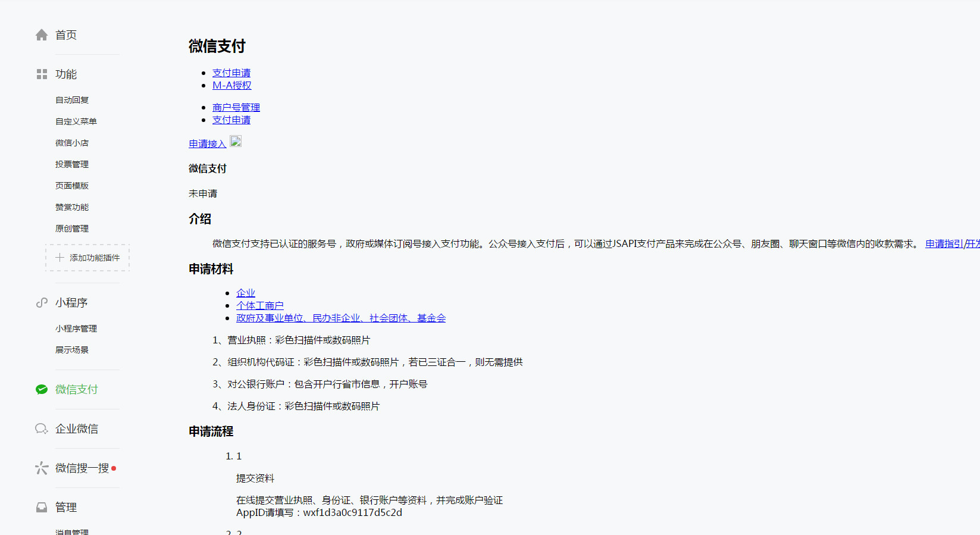Click the 申请材料 heading

click(x=211, y=268)
